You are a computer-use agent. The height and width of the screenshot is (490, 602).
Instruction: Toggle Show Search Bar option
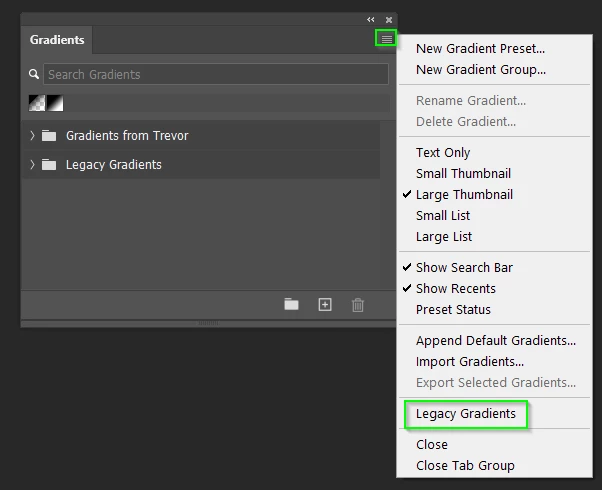click(464, 268)
